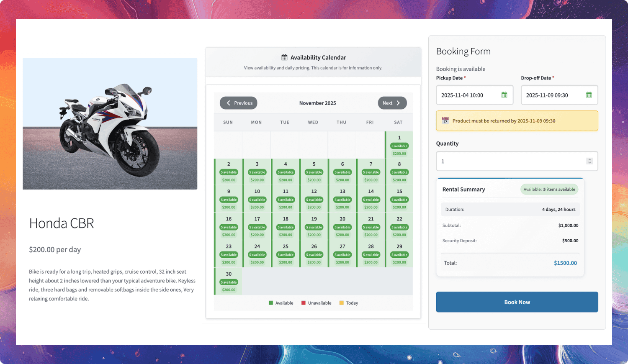The width and height of the screenshot is (628, 364).
Task: Click Previous to view October 2025
Action: 238,103
